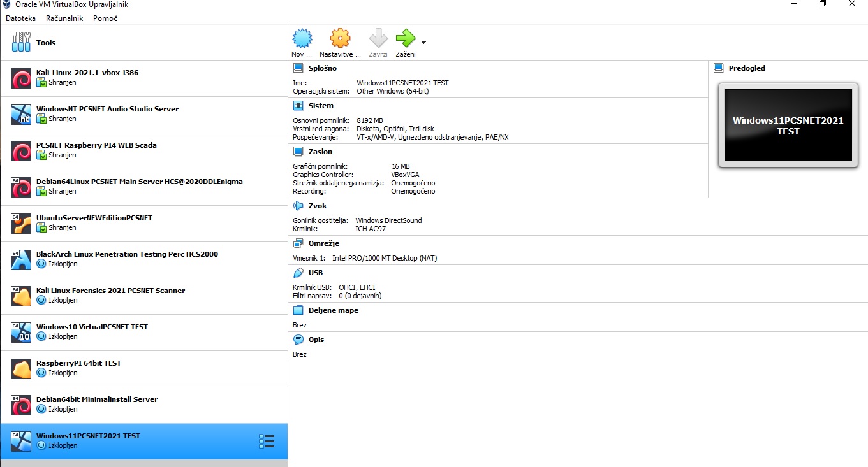Image resolution: width=868 pixels, height=467 pixels.
Task: Click the Deljene mape folder icon
Action: (298, 310)
